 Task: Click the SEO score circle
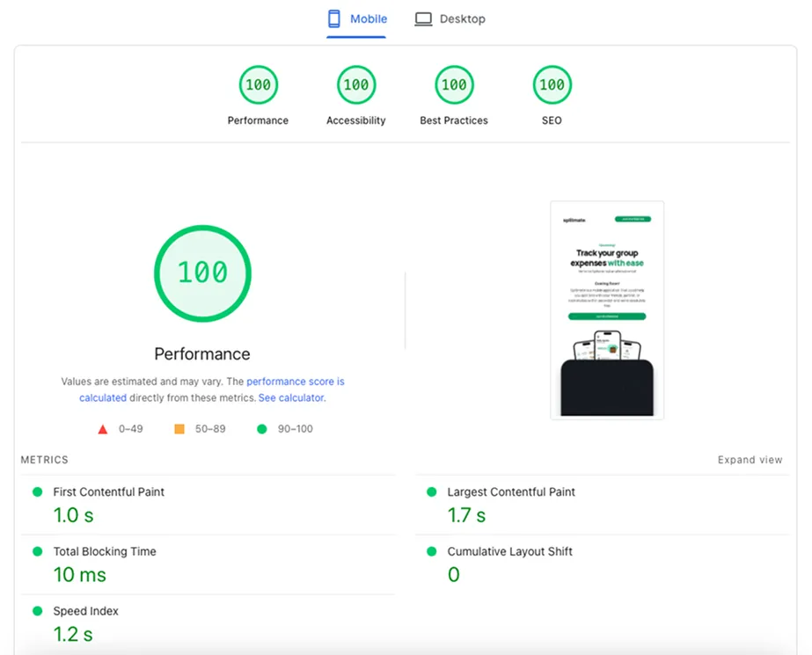click(552, 85)
